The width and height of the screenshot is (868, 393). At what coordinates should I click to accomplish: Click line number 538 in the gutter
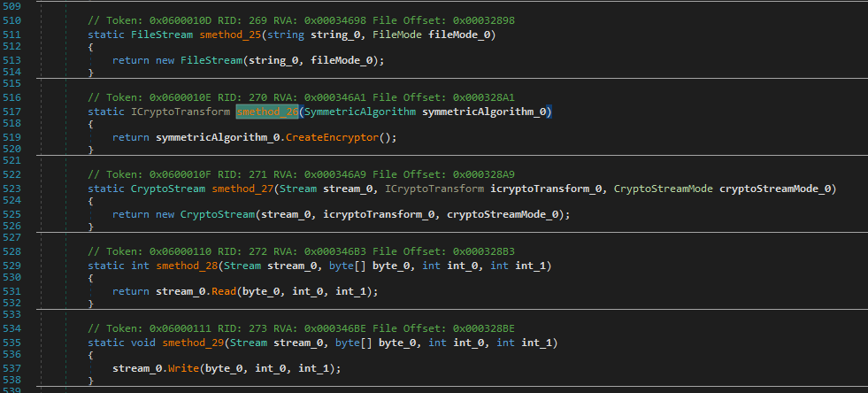(13, 381)
